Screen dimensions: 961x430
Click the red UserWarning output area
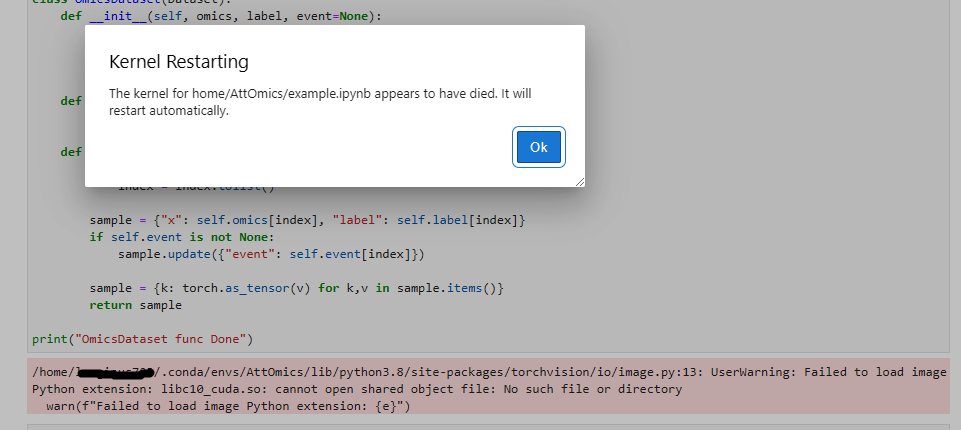coord(488,386)
